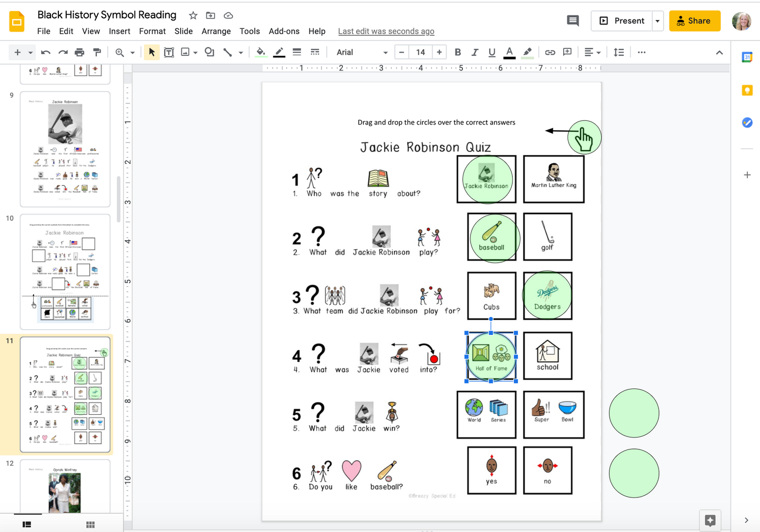Screen dimensions: 760x532
Task: Click the yellow Share button
Action: [x=694, y=21]
